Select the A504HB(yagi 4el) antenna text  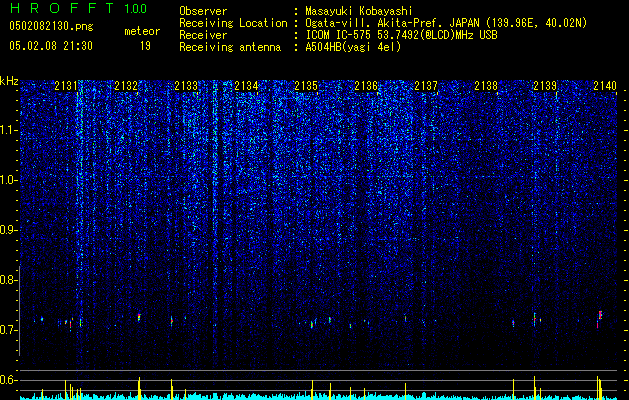[353, 47]
